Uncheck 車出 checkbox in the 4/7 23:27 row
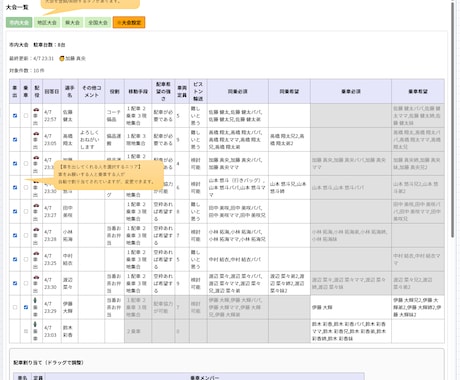This screenshot has height=380, width=460. (x=15, y=211)
